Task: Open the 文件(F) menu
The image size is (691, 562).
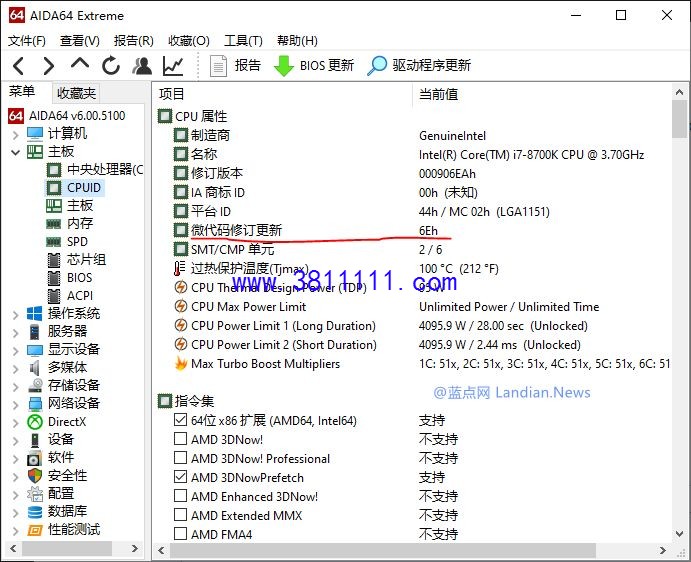Action: point(27,41)
